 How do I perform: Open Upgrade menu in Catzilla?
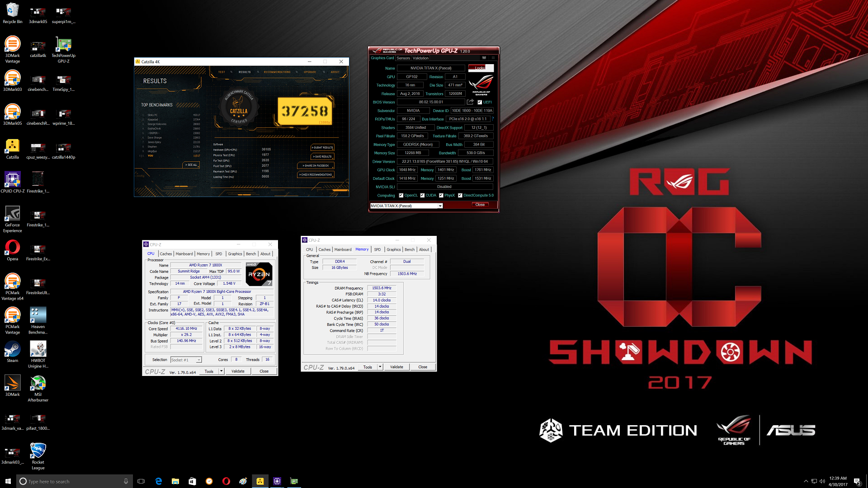310,72
